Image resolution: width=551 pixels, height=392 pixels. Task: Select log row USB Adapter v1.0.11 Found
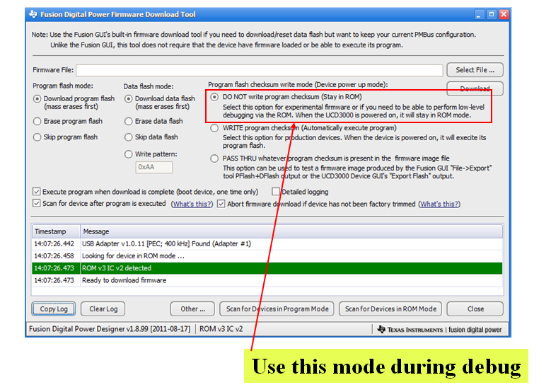267,243
